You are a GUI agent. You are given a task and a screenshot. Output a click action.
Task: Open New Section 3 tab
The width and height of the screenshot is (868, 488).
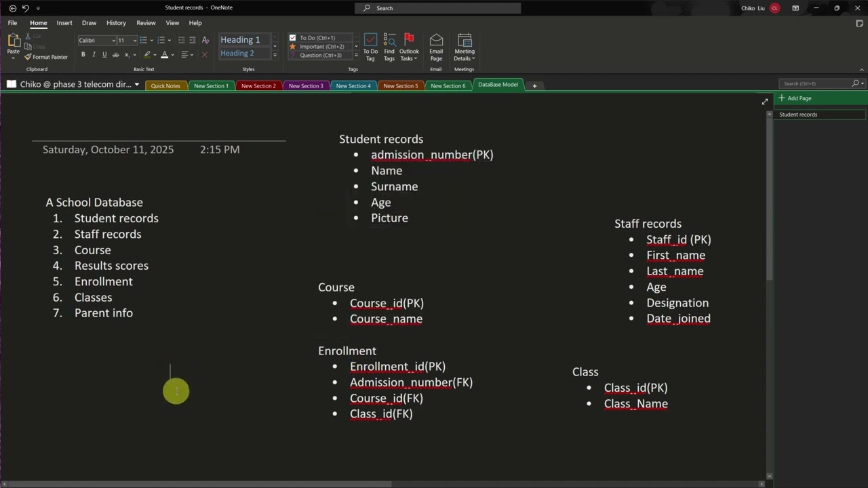(306, 86)
